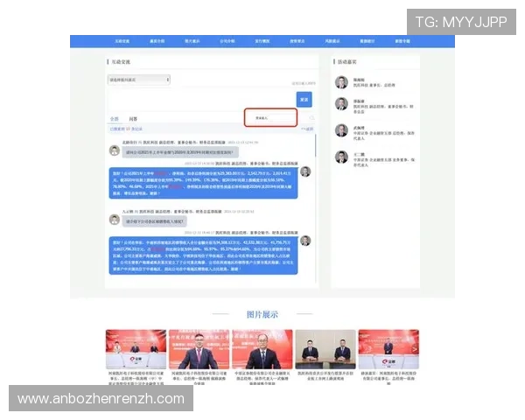Open the 互动交流 item in the blue navigation bar
525x420 pixels.
tap(122, 41)
